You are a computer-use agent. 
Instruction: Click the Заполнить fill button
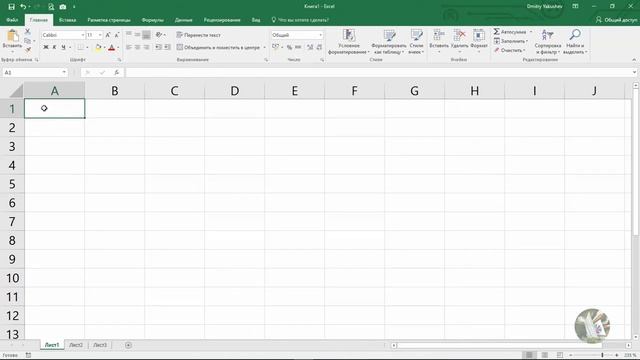point(510,41)
